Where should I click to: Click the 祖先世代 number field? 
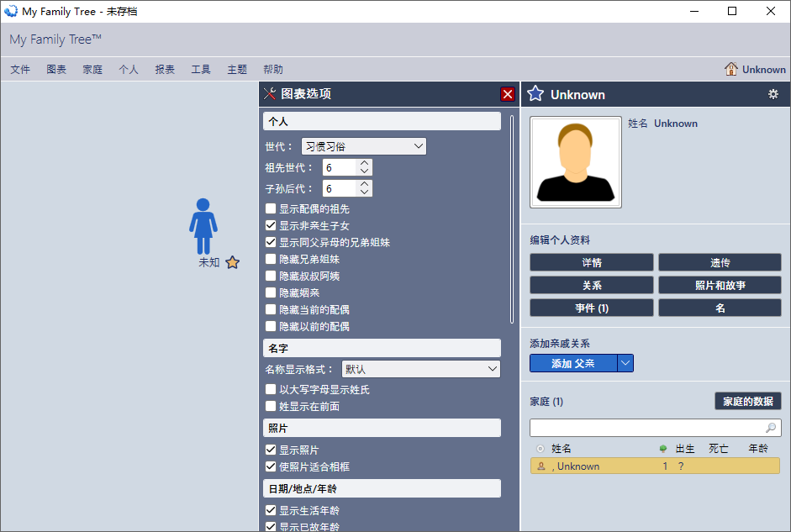pos(340,167)
